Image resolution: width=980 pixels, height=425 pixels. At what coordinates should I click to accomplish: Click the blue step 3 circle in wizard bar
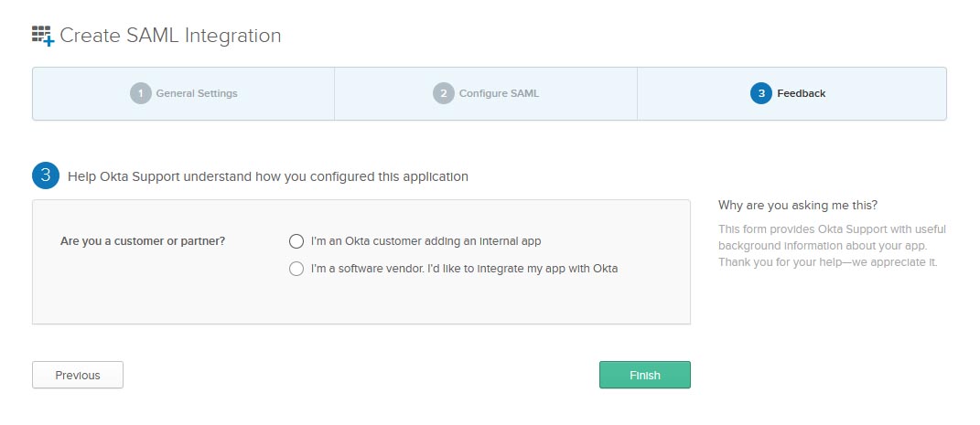[760, 93]
